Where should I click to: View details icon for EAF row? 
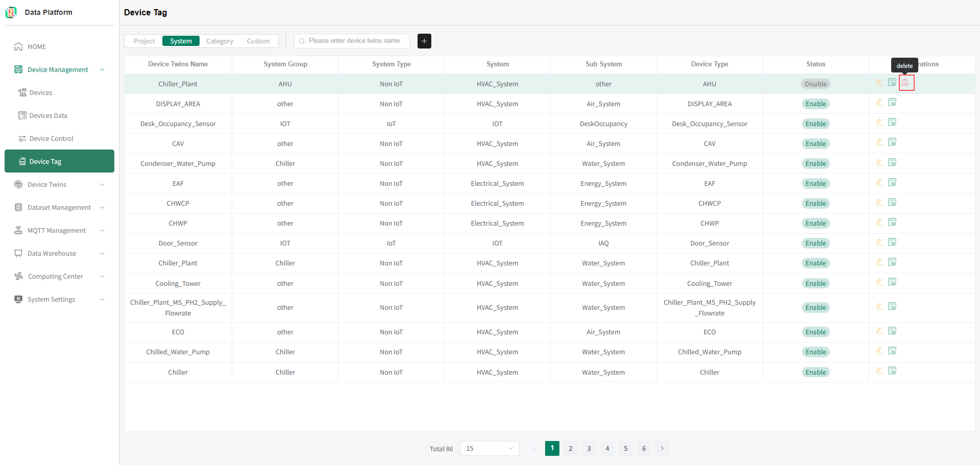(892, 182)
